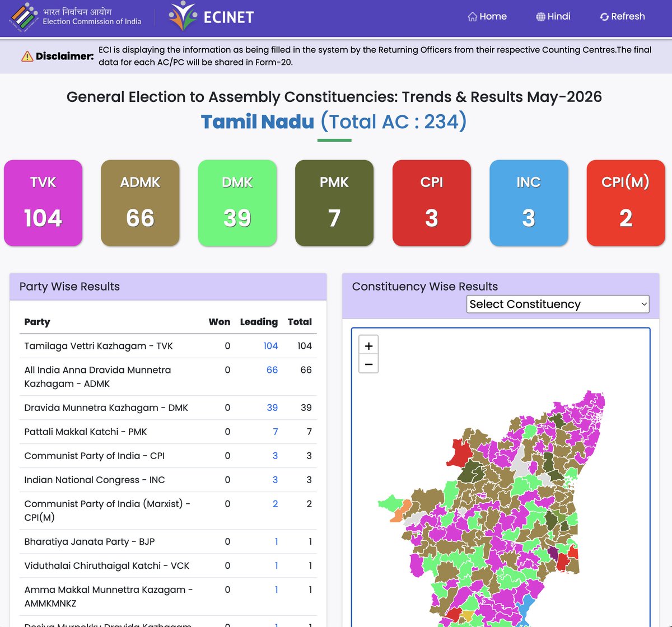Click the 'Constituency Wise Results' panel heading
Viewport: 672px width, 627px height.
pyautogui.click(x=425, y=287)
